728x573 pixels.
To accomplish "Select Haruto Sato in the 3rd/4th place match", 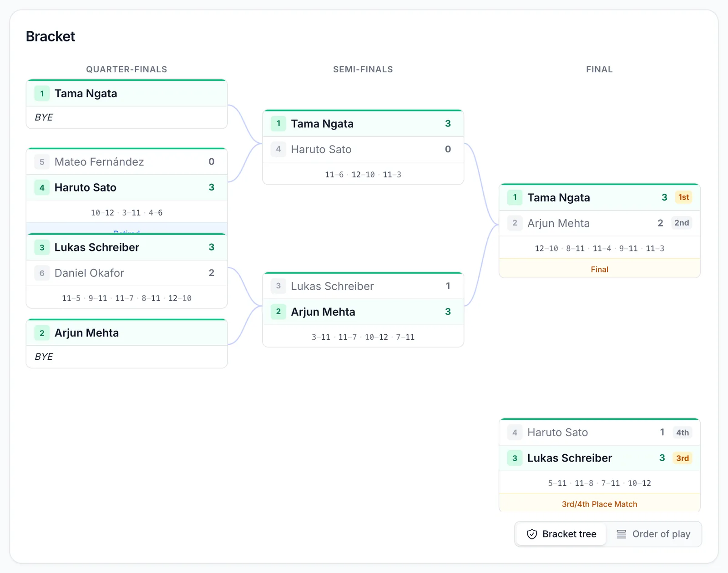I will tap(600, 432).
